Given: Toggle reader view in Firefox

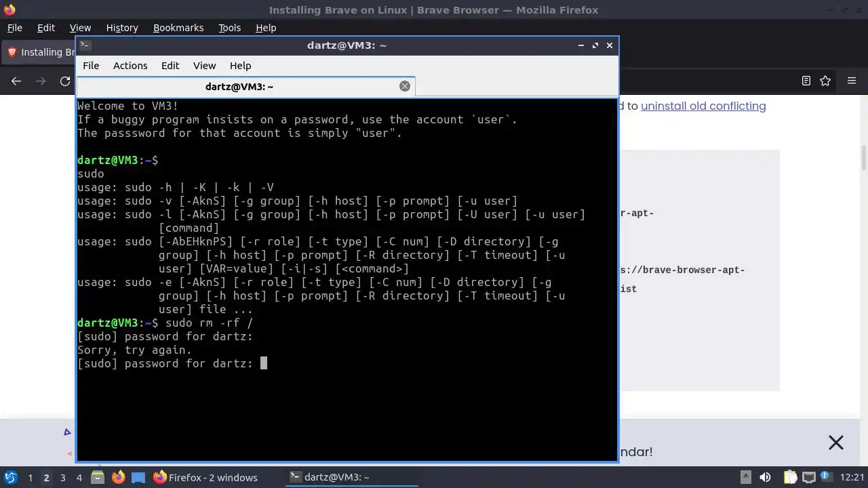Looking at the screenshot, I should point(806,81).
